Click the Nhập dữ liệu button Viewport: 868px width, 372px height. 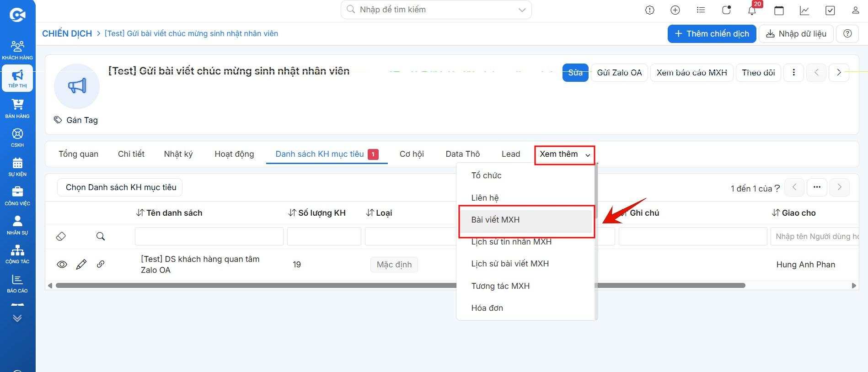796,34
